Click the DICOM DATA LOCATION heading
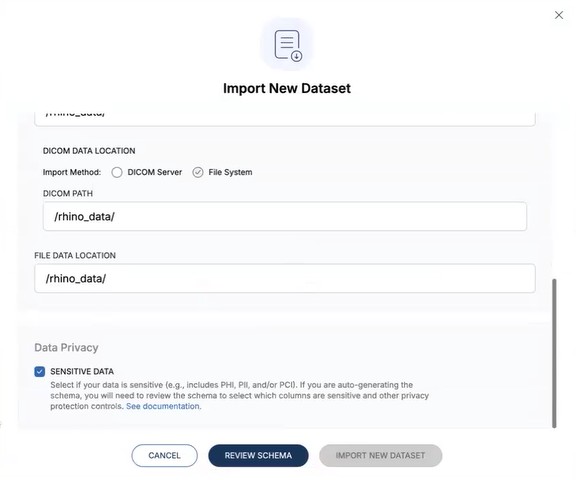Screen dimensions: 576x480 [x=89, y=151]
